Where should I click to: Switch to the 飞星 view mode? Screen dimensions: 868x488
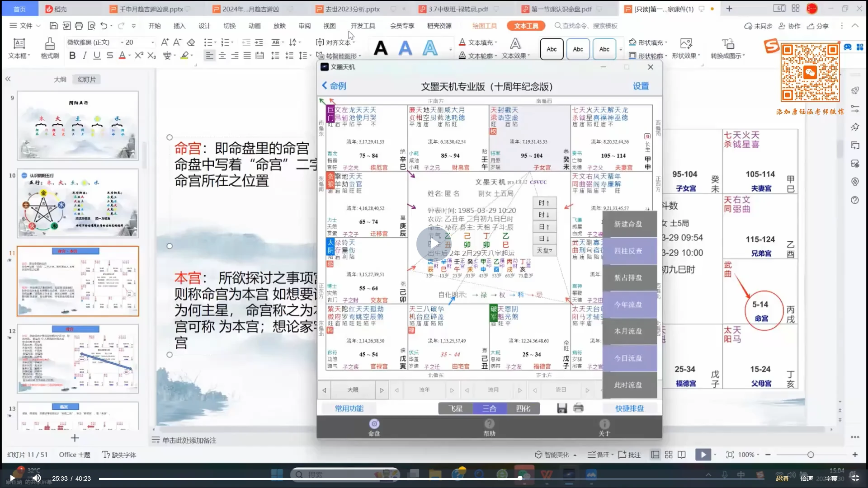455,408
